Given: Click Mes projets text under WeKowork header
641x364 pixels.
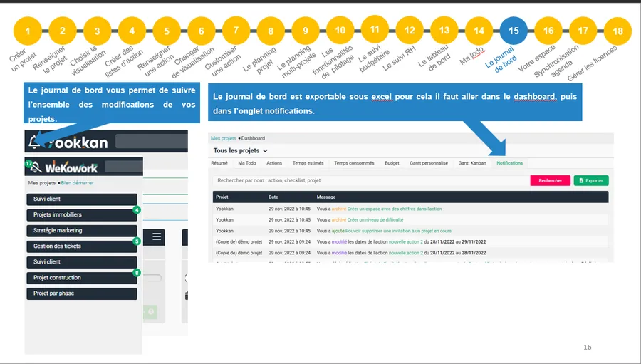Looking at the screenshot, I should tap(42, 183).
